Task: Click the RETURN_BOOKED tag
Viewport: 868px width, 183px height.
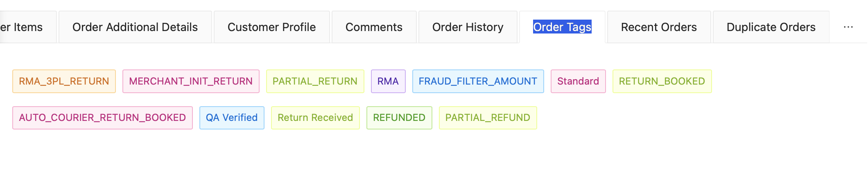Action: [x=662, y=81]
